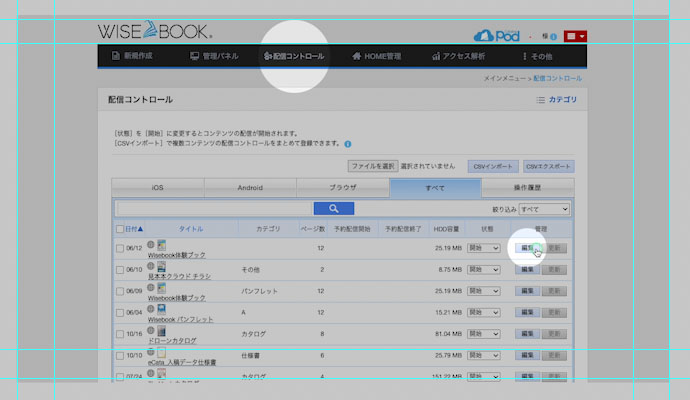Image resolution: width=690 pixels, height=400 pixels.
Task: Toggle the select-all checkbox in table header
Action: click(120, 229)
